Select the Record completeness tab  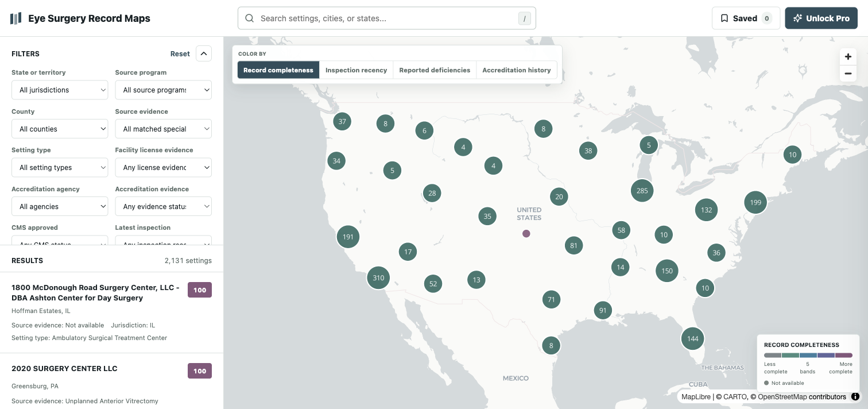278,70
